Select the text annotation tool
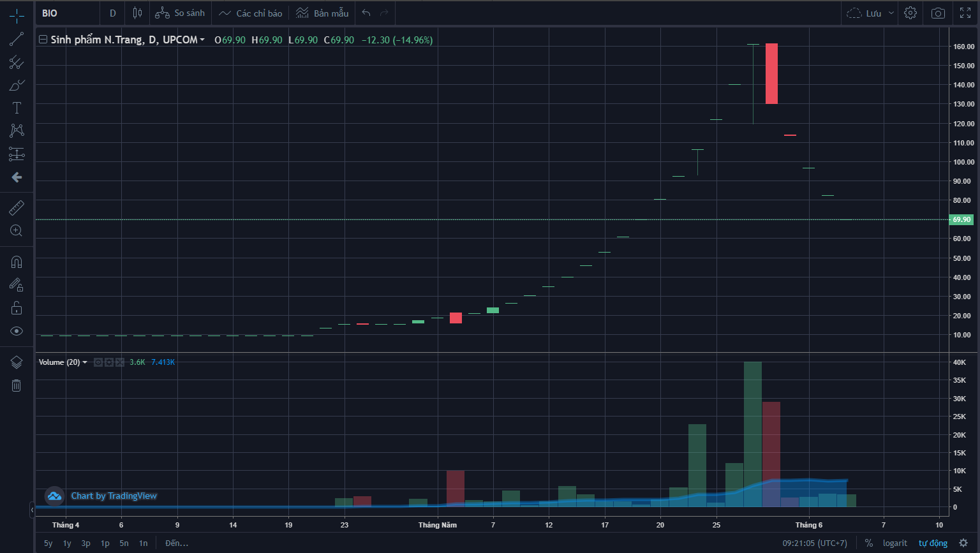The image size is (980, 553). (x=17, y=108)
